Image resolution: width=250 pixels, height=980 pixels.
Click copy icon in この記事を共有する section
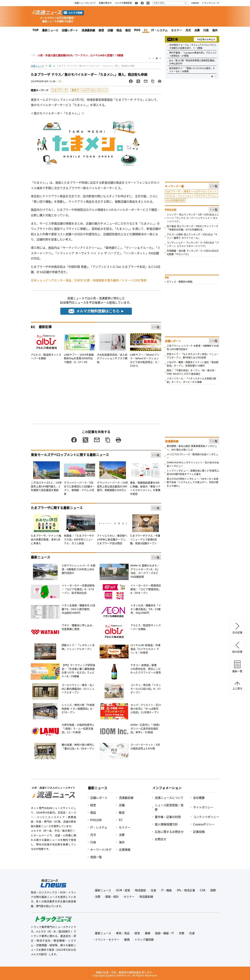click(x=107, y=440)
